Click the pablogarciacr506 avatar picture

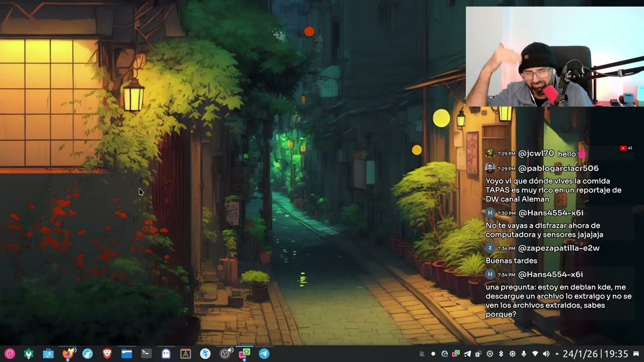click(490, 168)
